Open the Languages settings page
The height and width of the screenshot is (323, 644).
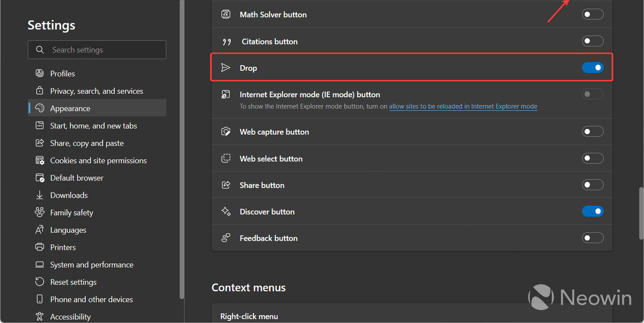coord(68,230)
